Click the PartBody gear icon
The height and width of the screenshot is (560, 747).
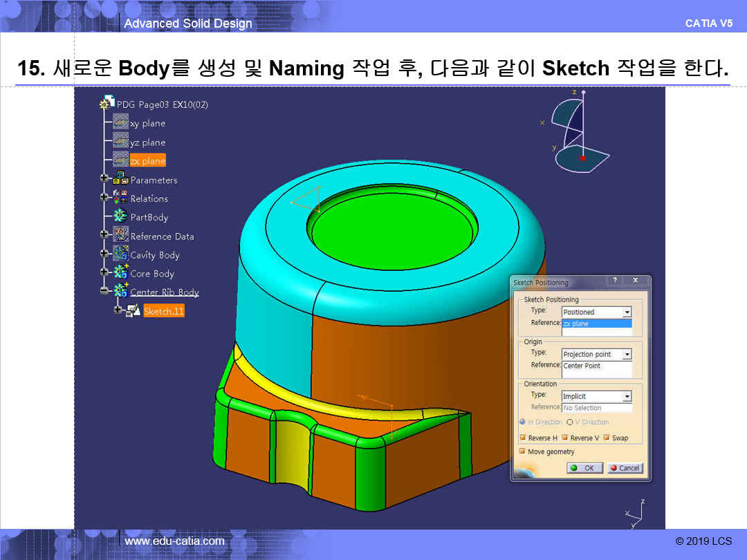121,217
